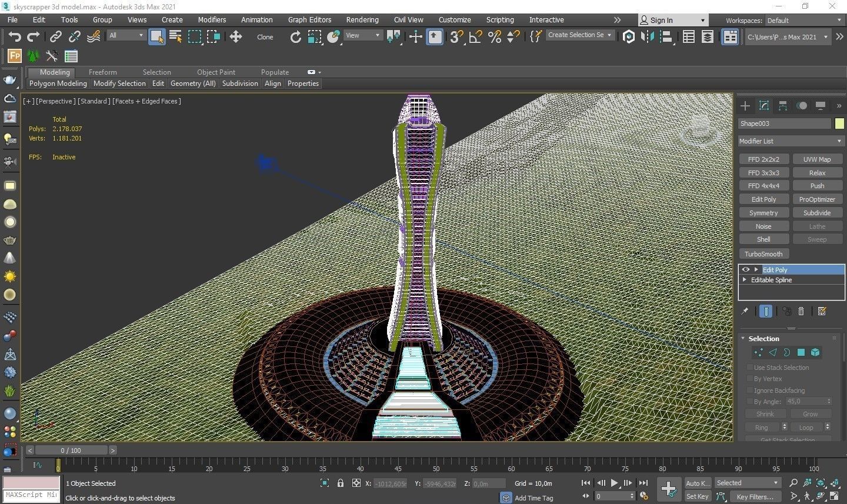Click the Redo arrow icon
This screenshot has height=504, width=847.
[34, 37]
